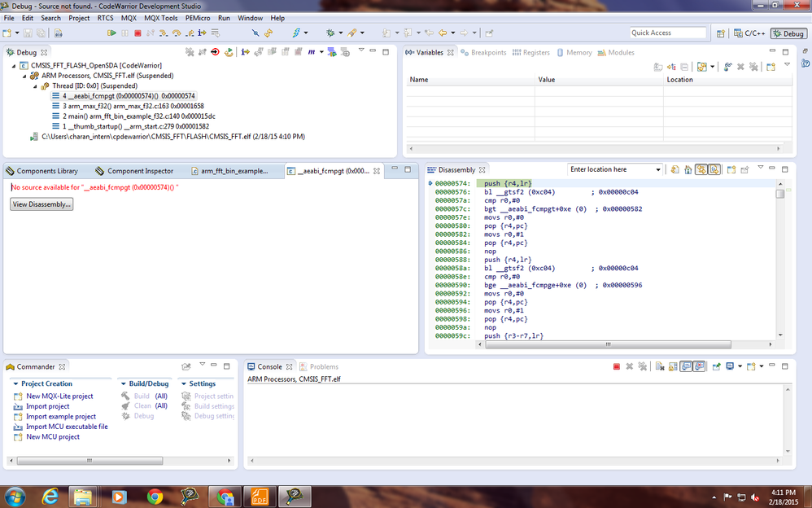Screen dimensions: 812x508
Task: Click Show Logical Structure icon in Variables view
Action: point(671,67)
